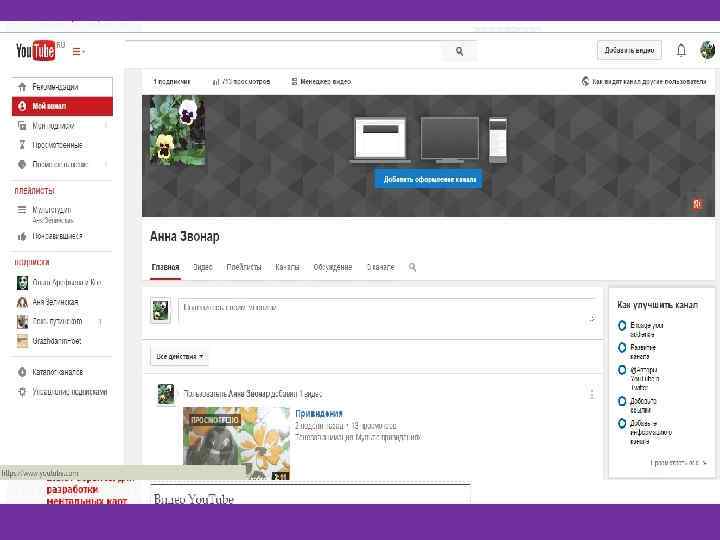
Task: Click the Добавить видео button
Action: (630, 51)
